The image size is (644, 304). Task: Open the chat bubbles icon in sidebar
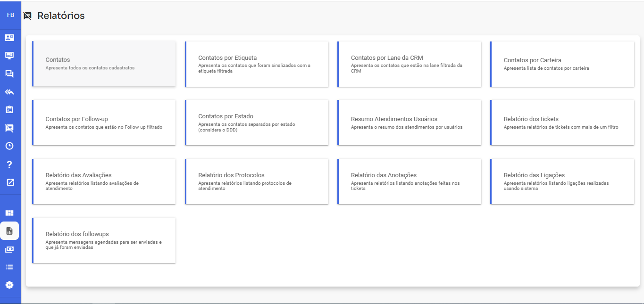pos(9,74)
